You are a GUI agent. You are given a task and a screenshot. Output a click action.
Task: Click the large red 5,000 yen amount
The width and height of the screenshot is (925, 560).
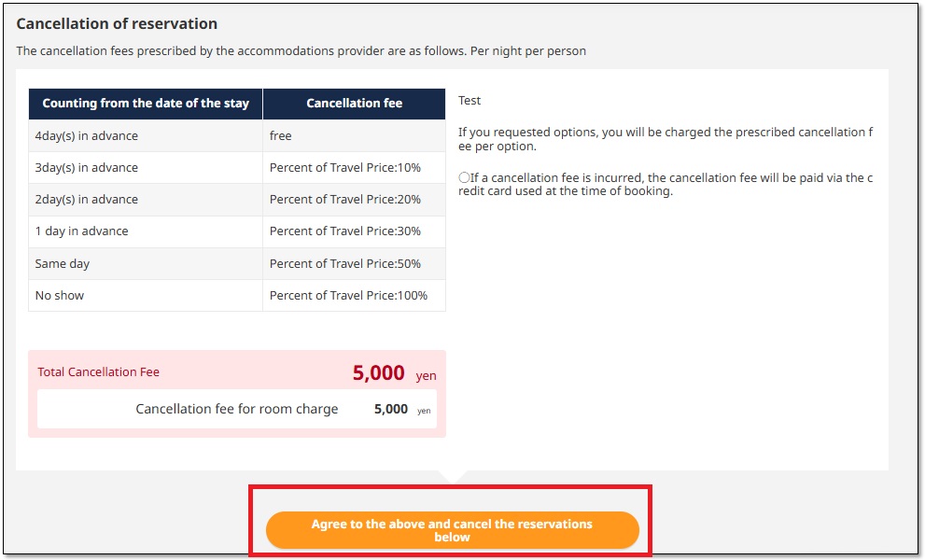point(379,373)
